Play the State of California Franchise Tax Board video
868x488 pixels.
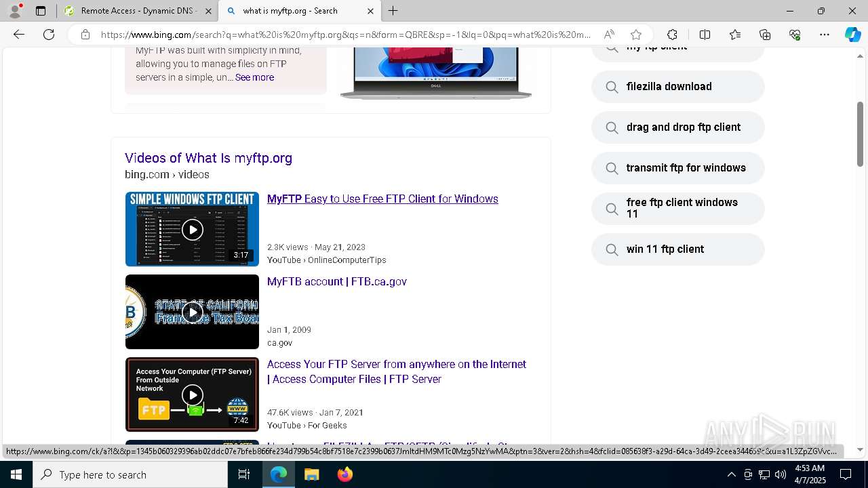coord(192,312)
